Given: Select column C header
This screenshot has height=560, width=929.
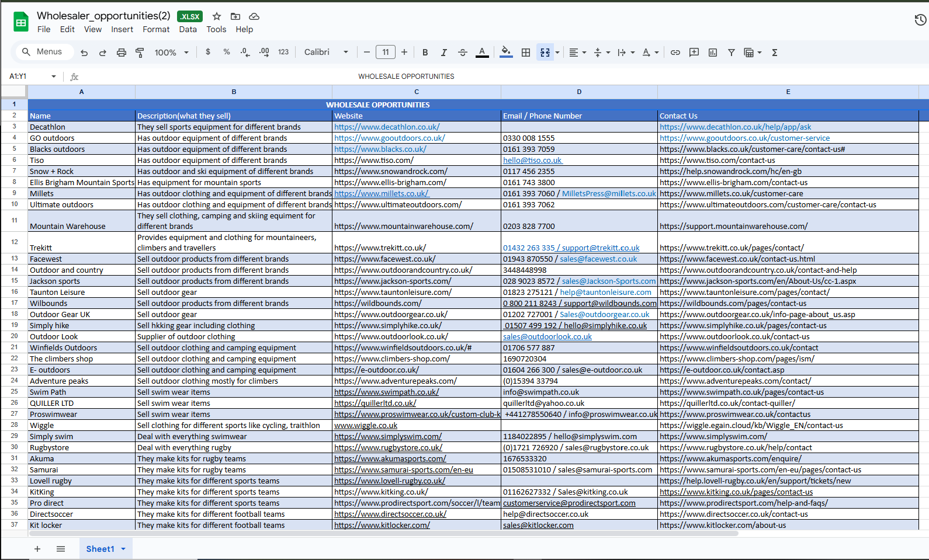Looking at the screenshot, I should (x=417, y=92).
